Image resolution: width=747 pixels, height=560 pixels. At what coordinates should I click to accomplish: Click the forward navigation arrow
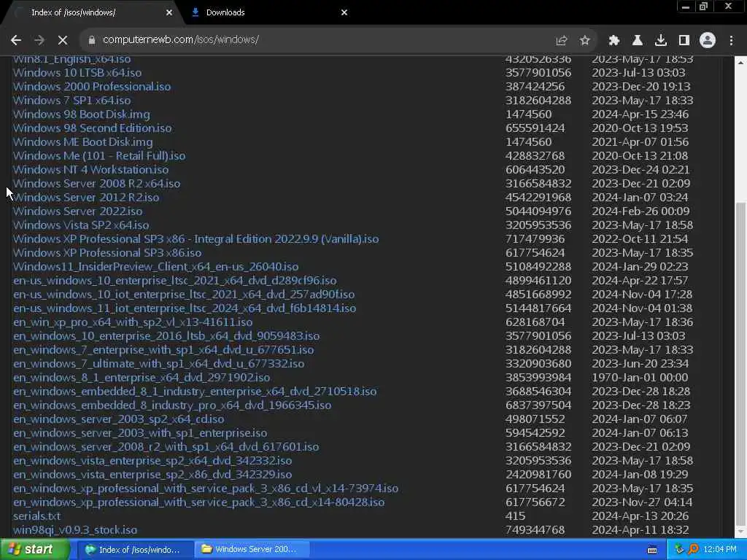pyautogui.click(x=39, y=40)
